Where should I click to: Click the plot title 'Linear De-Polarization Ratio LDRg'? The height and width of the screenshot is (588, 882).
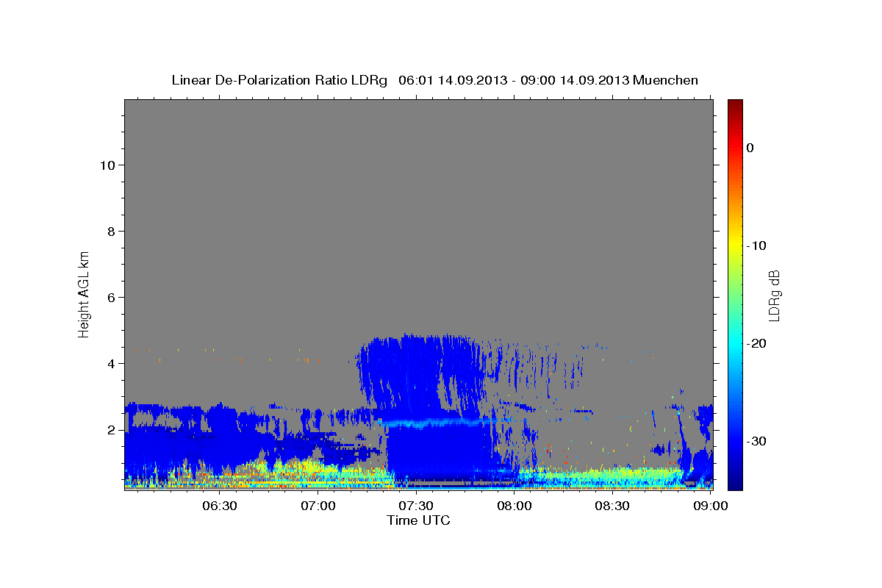pyautogui.click(x=279, y=80)
